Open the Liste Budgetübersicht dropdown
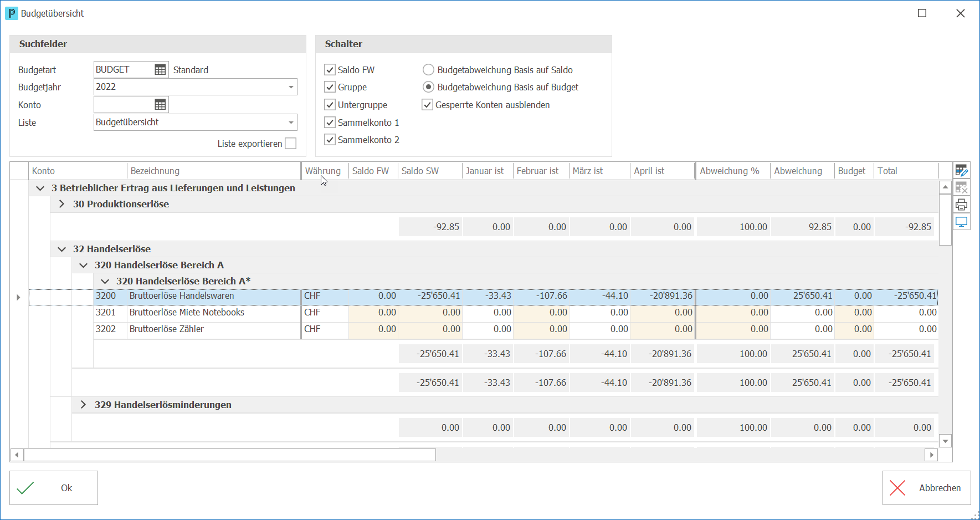980x520 pixels. coord(291,123)
